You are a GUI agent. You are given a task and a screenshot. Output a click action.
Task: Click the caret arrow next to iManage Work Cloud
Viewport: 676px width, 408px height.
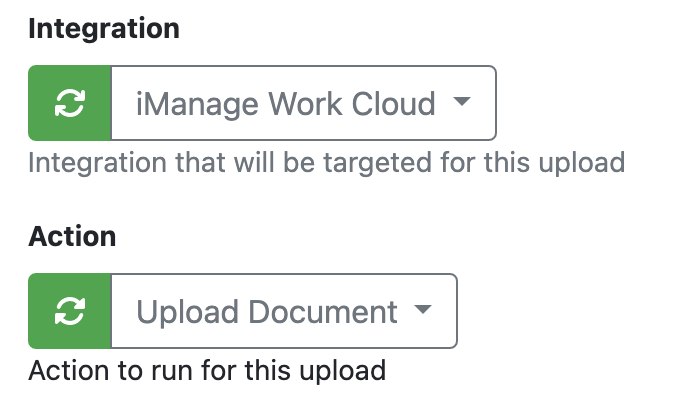461,102
